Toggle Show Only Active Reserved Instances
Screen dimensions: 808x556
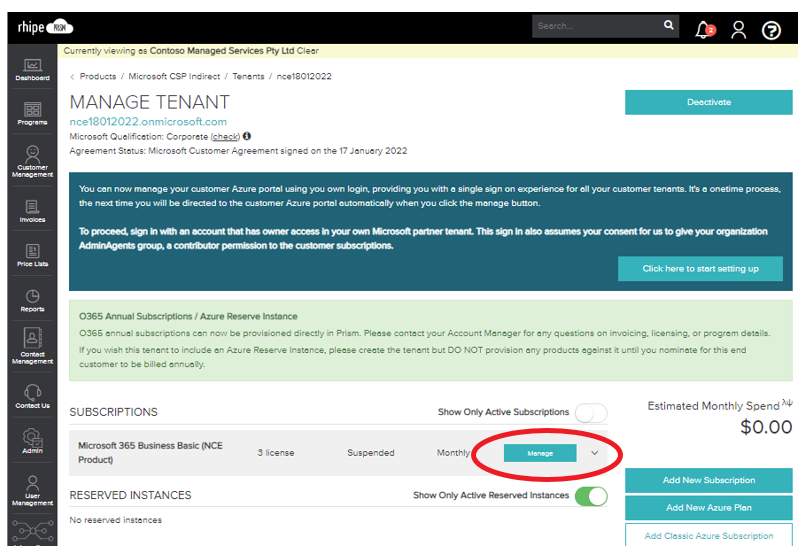coord(591,496)
